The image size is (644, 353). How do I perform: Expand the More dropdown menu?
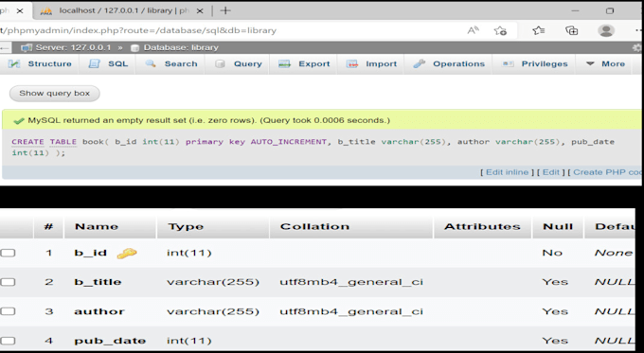click(605, 64)
